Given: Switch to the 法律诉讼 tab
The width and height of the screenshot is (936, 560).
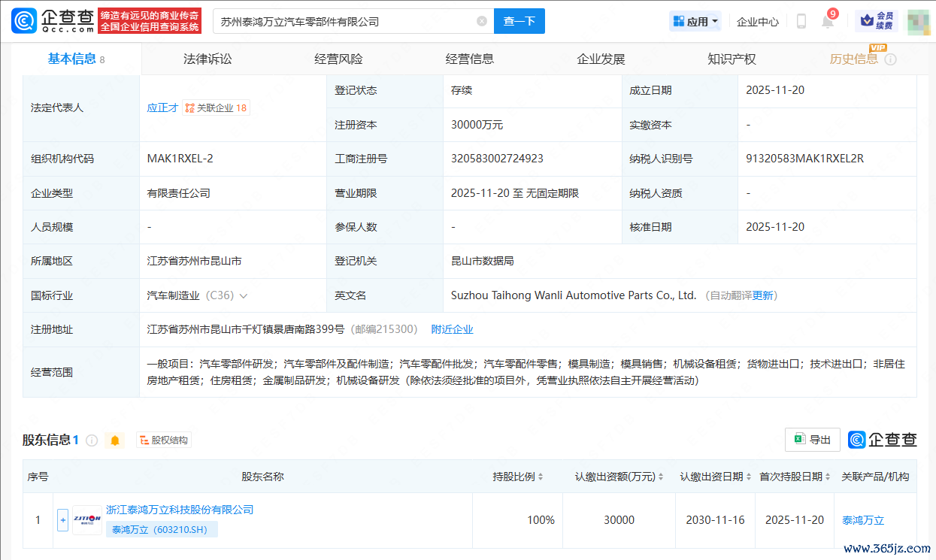Looking at the screenshot, I should click(x=207, y=59).
